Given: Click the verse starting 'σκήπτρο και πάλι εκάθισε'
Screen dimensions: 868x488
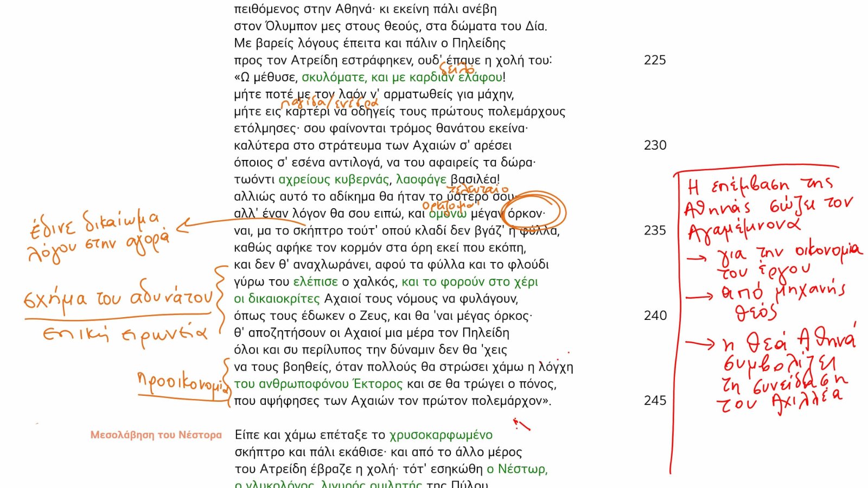Looking at the screenshot, I should (379, 452).
